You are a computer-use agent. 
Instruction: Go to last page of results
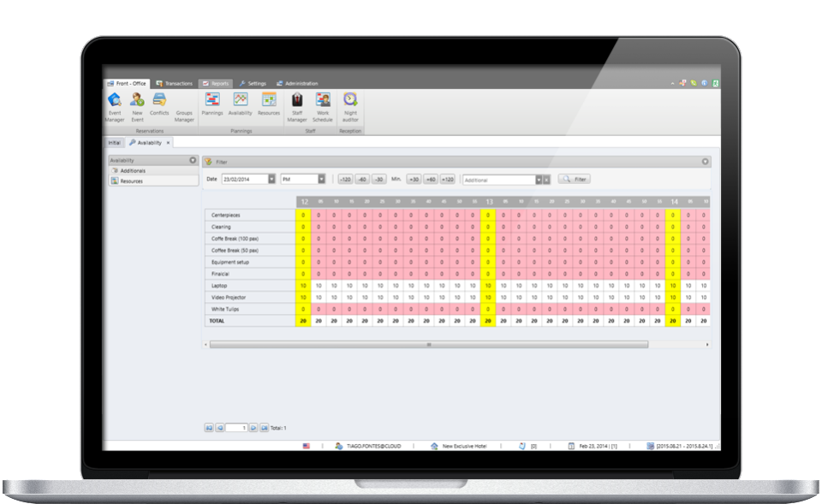click(x=265, y=428)
